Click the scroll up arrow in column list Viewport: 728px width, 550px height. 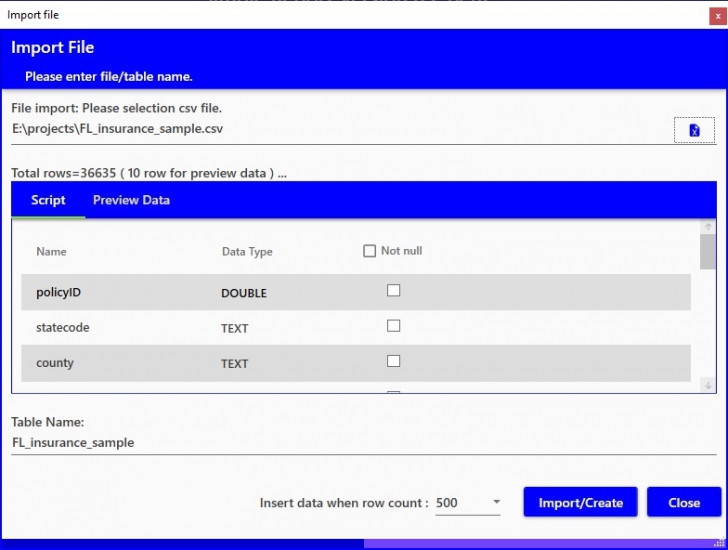[708, 226]
